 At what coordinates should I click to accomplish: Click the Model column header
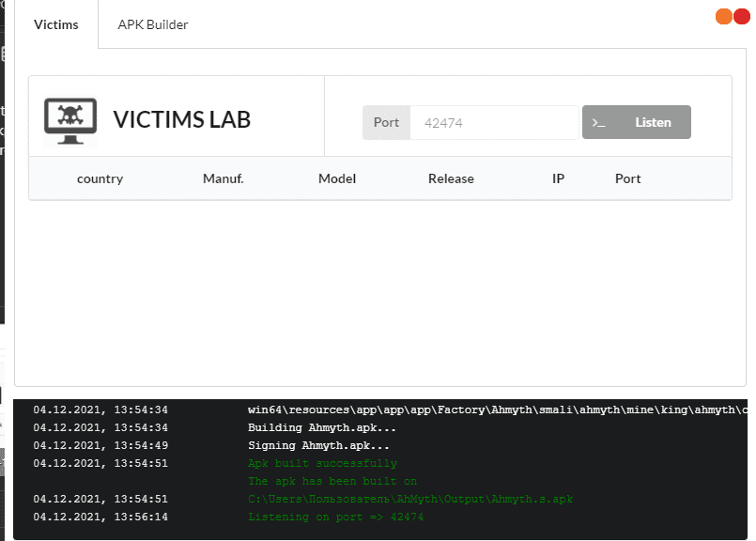(337, 178)
